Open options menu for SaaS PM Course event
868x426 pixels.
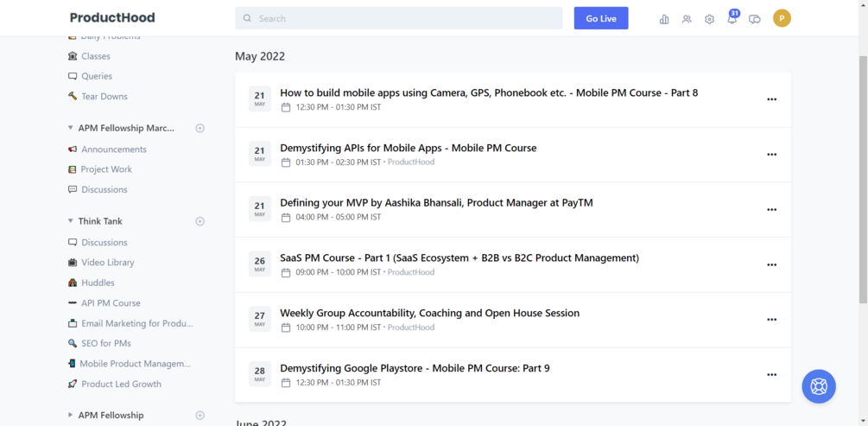[771, 265]
